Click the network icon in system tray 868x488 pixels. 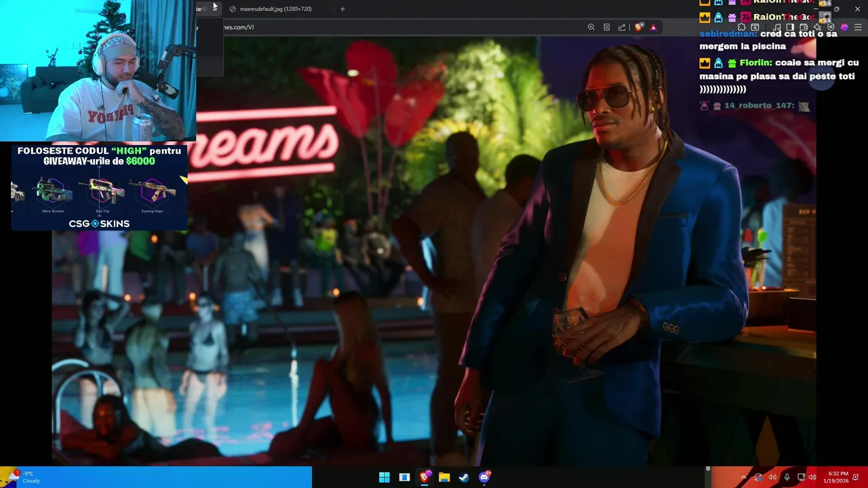pyautogui.click(x=801, y=477)
